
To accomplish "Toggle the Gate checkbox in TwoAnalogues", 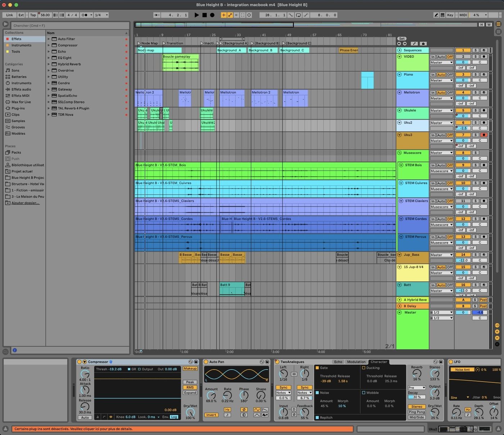I will tap(317, 368).
